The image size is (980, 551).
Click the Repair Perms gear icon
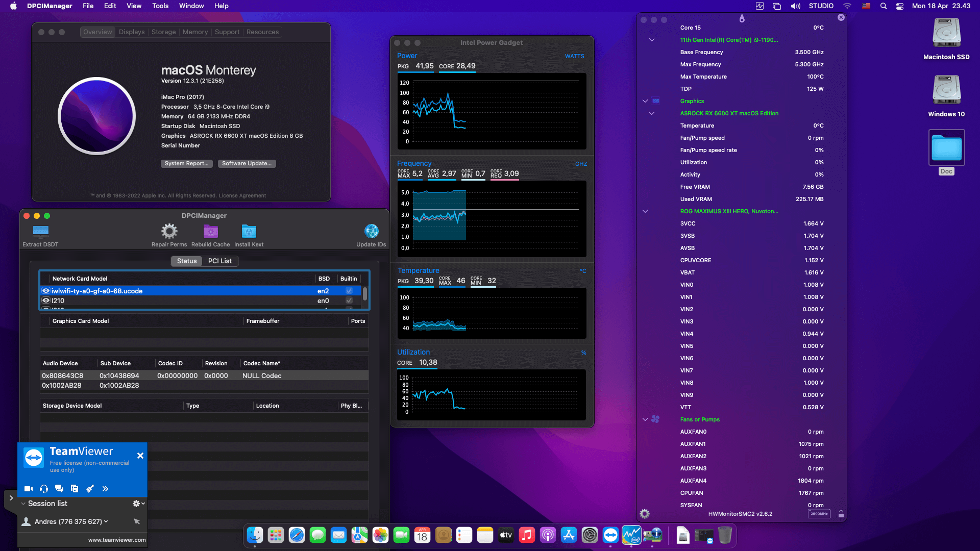[169, 231]
